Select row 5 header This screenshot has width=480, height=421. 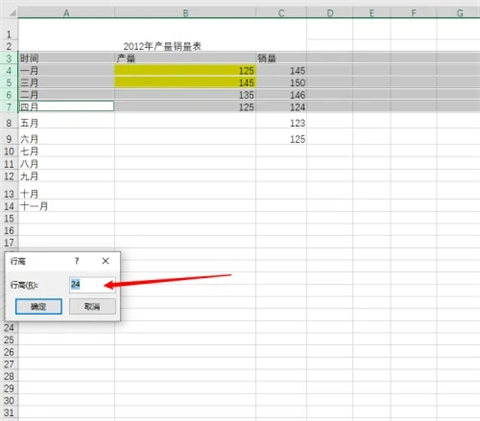tap(9, 83)
